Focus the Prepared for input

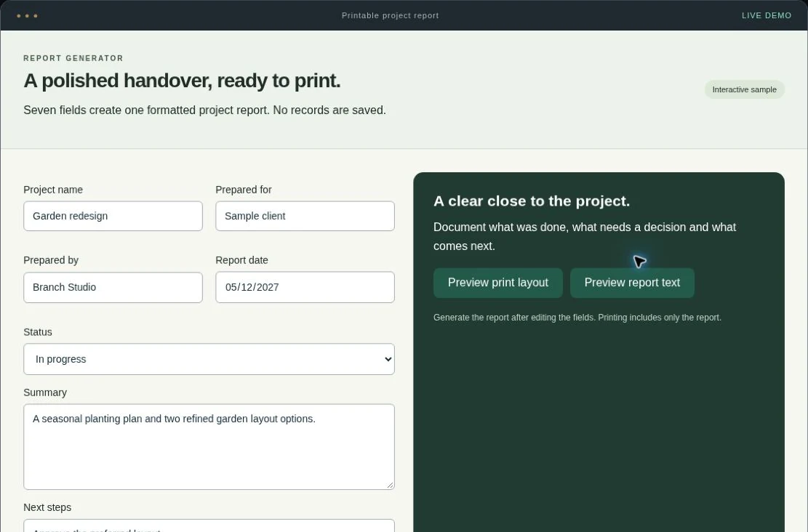tap(305, 216)
